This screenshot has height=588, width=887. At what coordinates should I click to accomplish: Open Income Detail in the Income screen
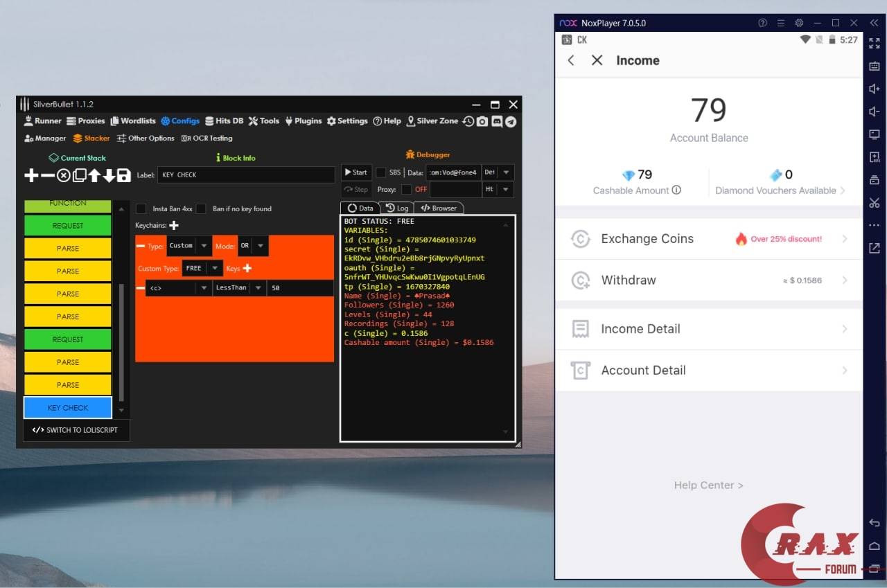709,329
